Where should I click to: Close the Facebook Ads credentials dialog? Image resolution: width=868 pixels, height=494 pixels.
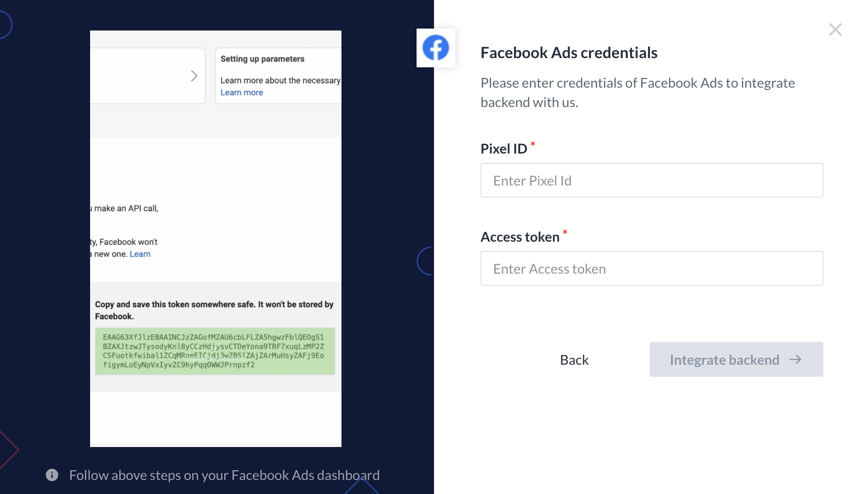[x=835, y=30]
